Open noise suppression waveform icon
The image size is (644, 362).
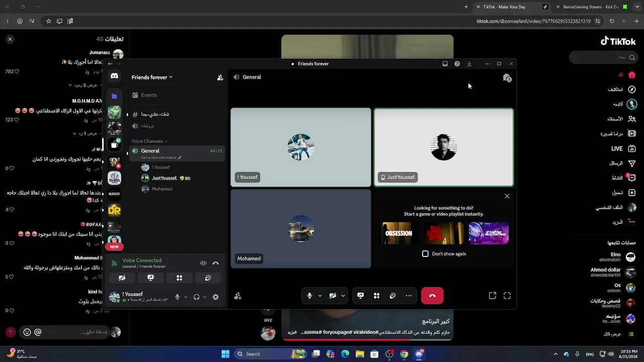coord(203,263)
